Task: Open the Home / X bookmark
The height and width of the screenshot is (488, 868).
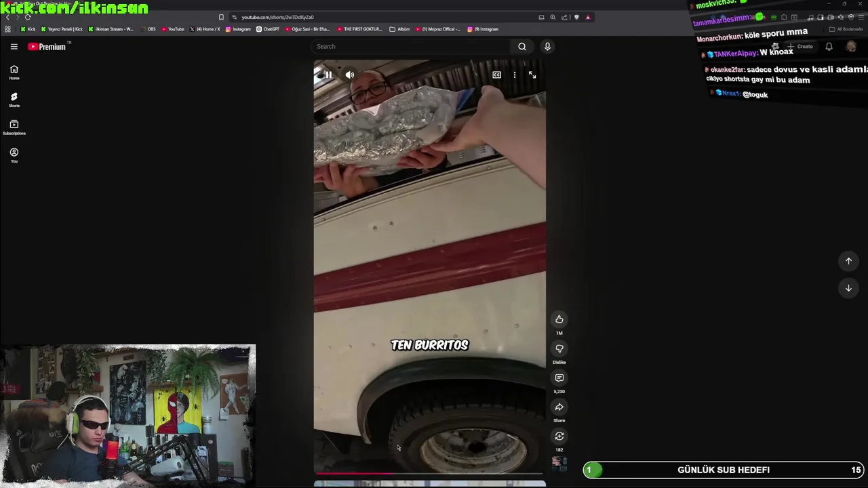Action: pyautogui.click(x=205, y=29)
